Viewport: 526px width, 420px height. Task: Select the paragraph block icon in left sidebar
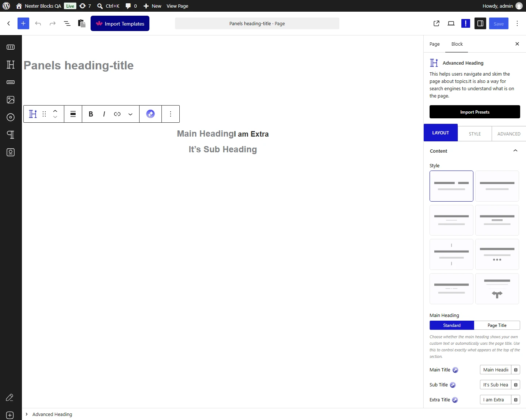pyautogui.click(x=11, y=135)
